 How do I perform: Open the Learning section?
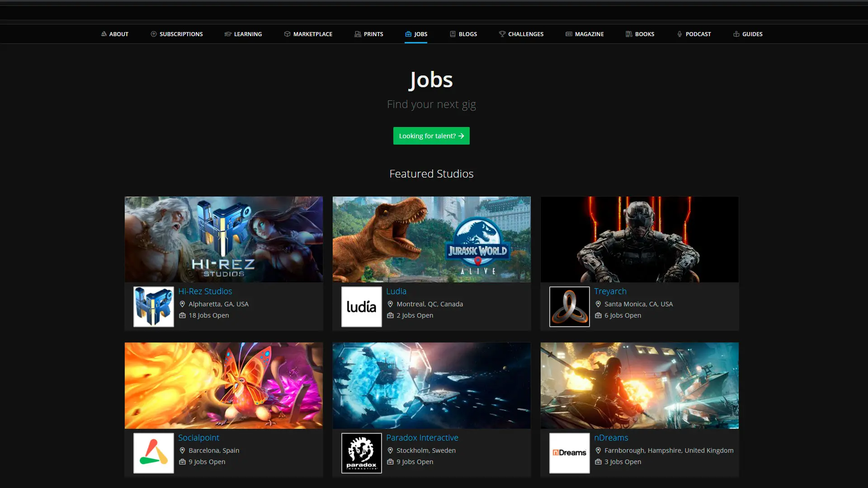tap(248, 34)
